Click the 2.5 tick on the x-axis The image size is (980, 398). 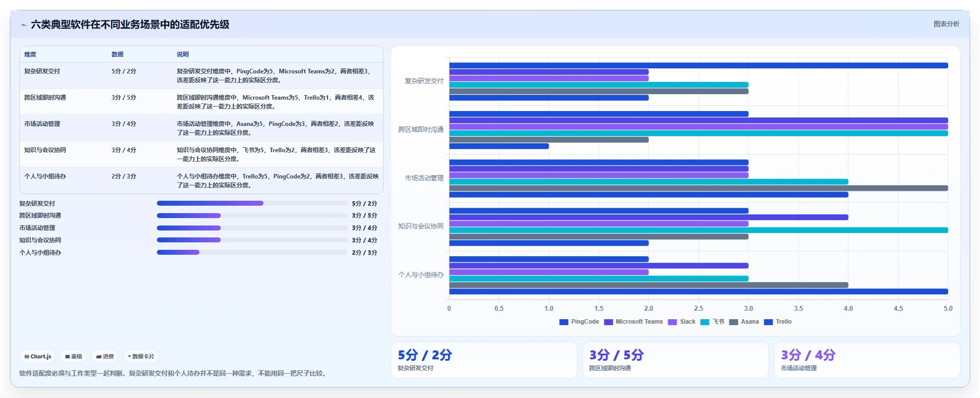[x=699, y=308]
